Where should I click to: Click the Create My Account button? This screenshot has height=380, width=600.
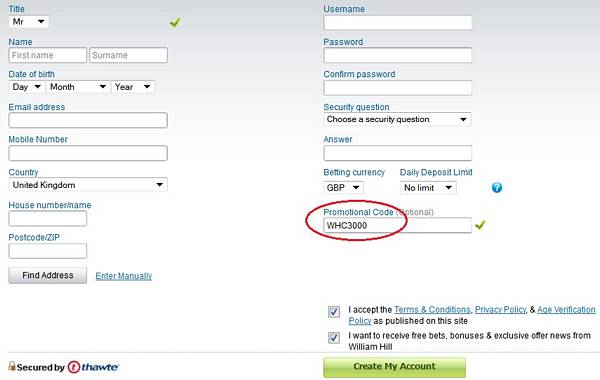click(395, 367)
